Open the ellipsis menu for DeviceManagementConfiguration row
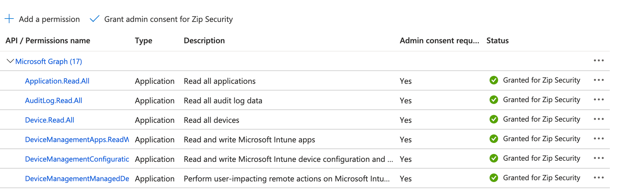This screenshot has height=192, width=644. click(x=598, y=158)
